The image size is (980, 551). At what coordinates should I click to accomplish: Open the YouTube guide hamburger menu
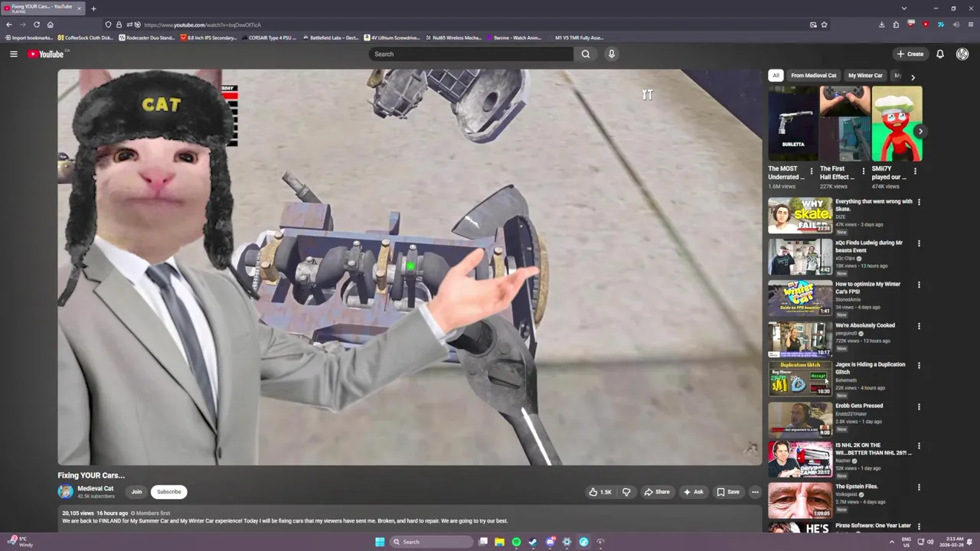click(13, 54)
